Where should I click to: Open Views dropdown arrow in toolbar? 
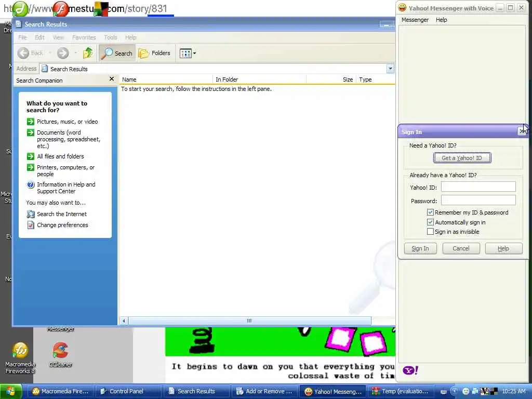click(x=194, y=54)
